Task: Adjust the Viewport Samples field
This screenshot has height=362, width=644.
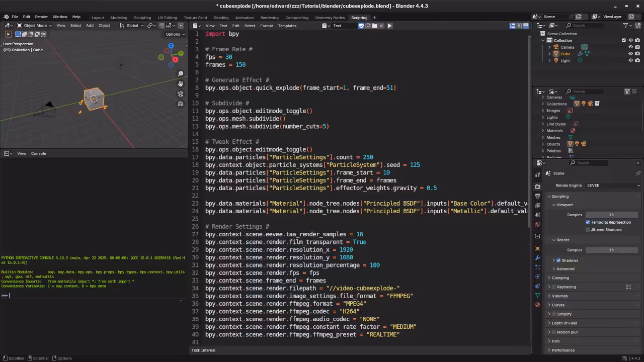Action: coord(611,215)
